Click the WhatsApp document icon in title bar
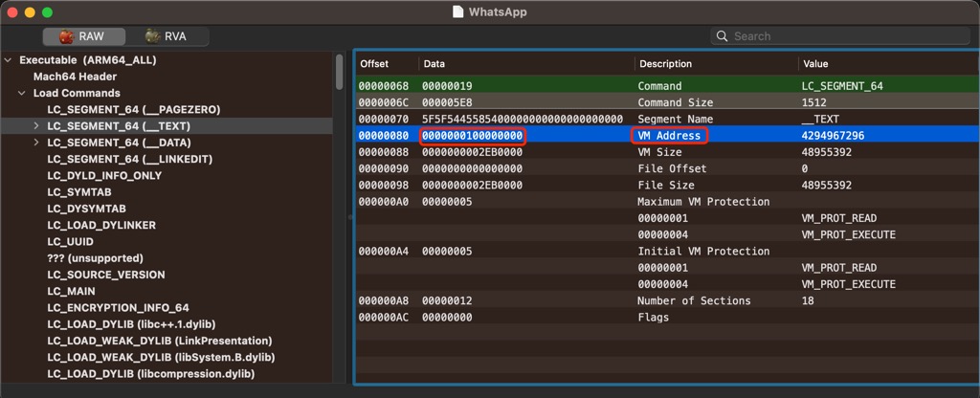980x398 pixels. (458, 11)
